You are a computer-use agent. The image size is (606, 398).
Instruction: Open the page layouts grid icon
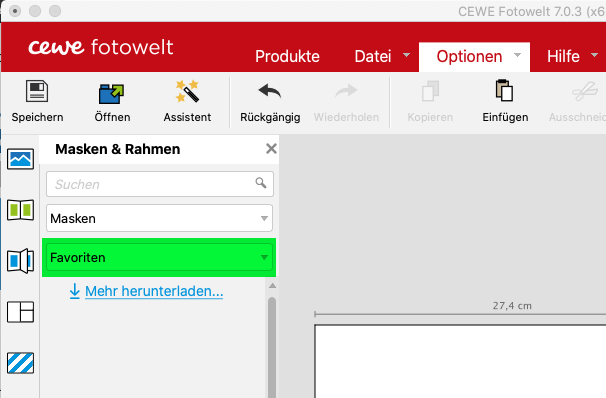click(20, 312)
